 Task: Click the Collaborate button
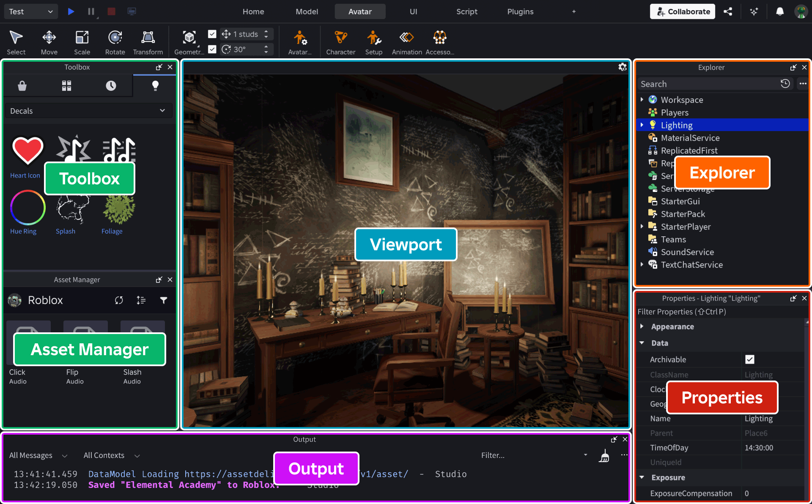click(x=682, y=11)
